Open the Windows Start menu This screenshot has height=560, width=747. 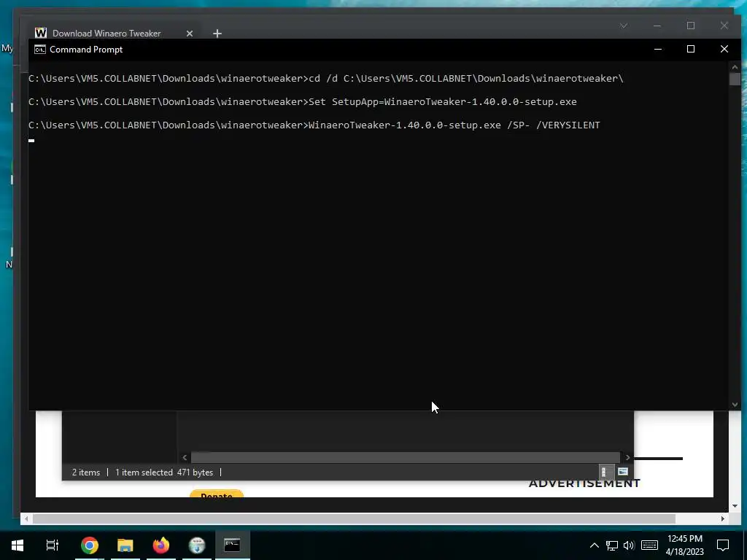click(x=18, y=545)
